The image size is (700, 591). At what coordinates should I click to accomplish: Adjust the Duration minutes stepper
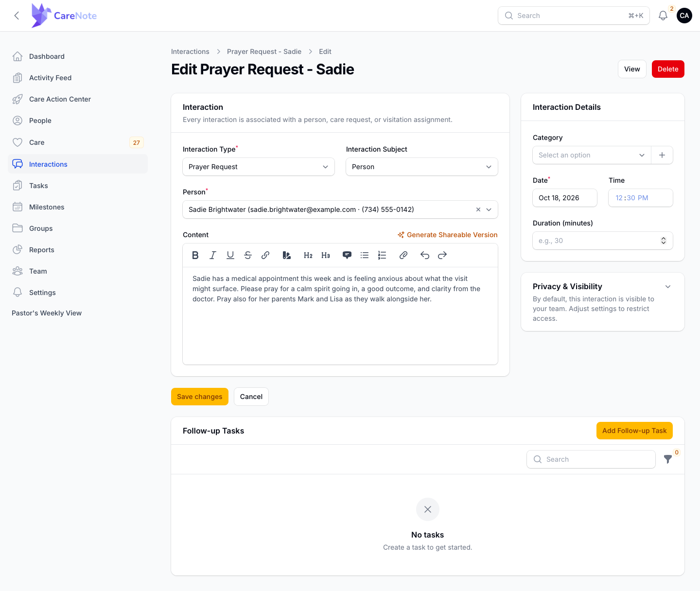(x=664, y=241)
